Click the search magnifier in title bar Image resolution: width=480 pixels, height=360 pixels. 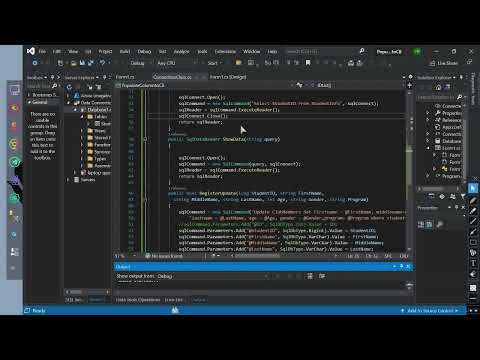(362, 51)
